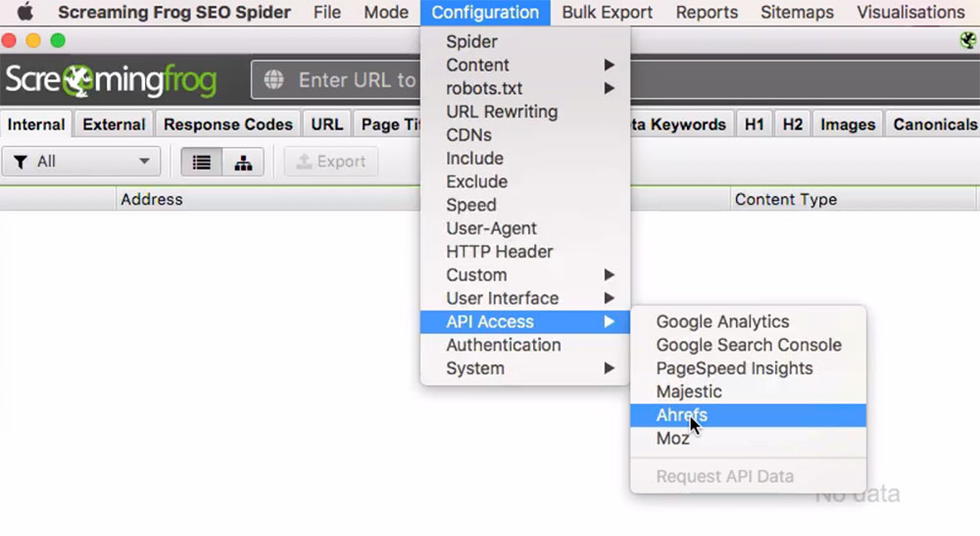Open User-Agent configuration
This screenshot has height=536, width=980.
525,228
